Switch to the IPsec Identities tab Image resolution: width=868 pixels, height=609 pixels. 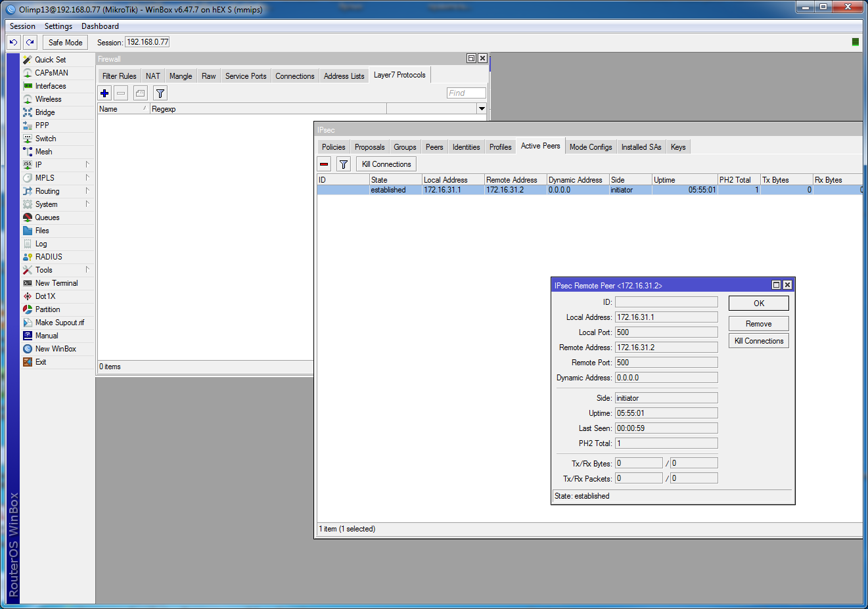click(x=467, y=147)
